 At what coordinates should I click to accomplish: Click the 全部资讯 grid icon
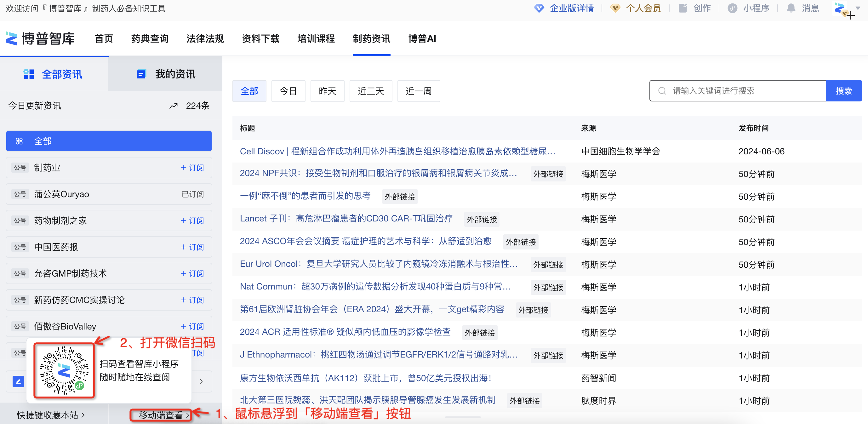click(29, 74)
